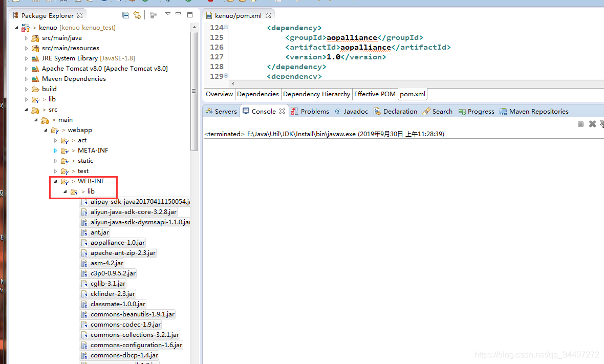Screen dimensions: 604x364
Task: Expand JRE System Library node
Action: (26, 58)
